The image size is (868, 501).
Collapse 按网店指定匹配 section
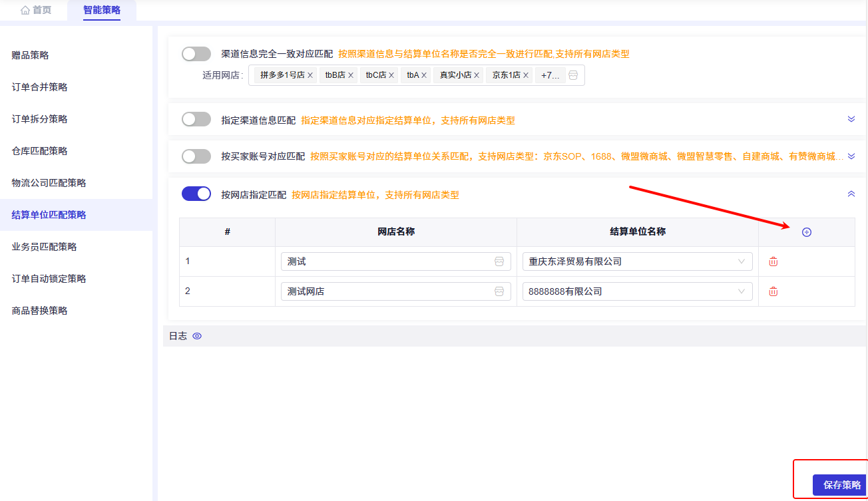pos(851,194)
